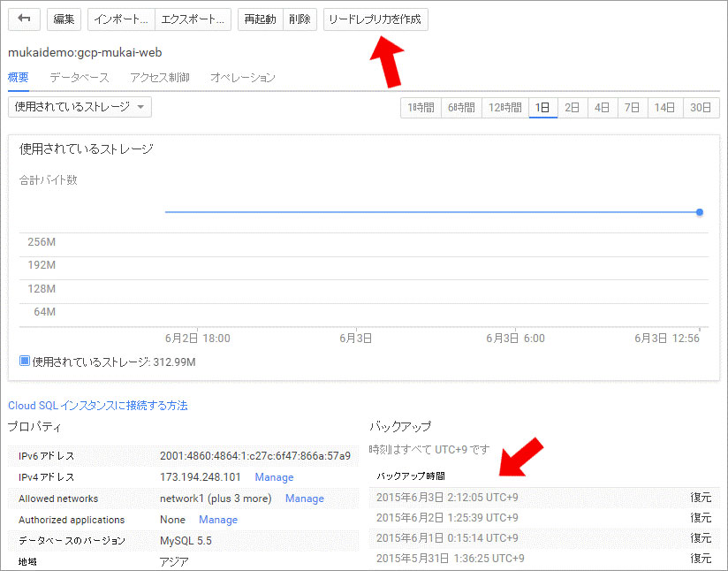Open the データベース tab
Image resolution: width=728 pixels, height=571 pixels.
(80, 77)
